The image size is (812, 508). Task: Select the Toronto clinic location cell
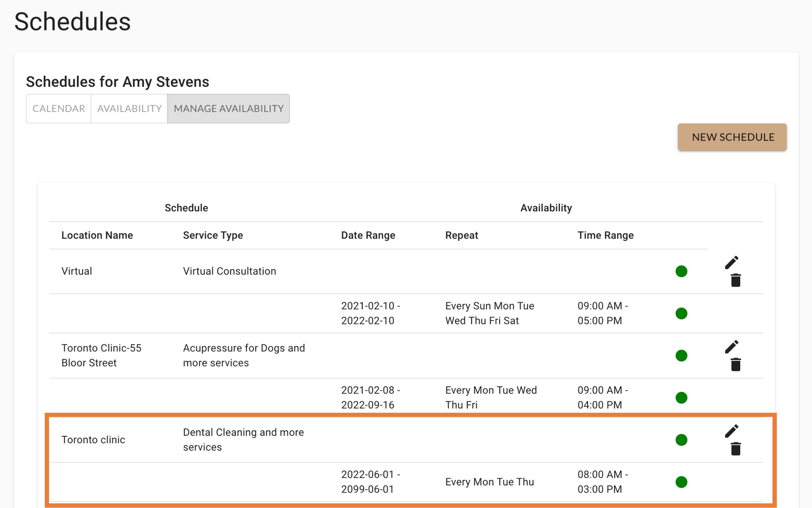[93, 440]
